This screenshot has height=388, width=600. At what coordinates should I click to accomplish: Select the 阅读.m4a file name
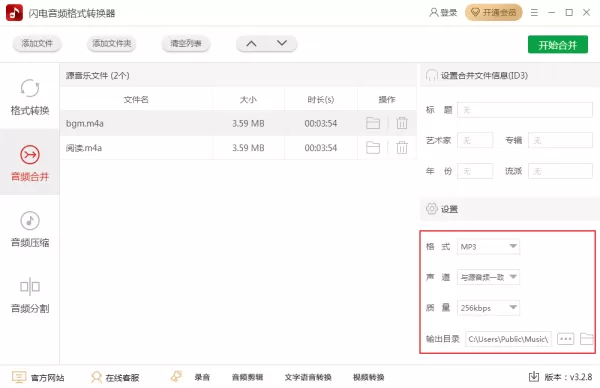click(84, 148)
